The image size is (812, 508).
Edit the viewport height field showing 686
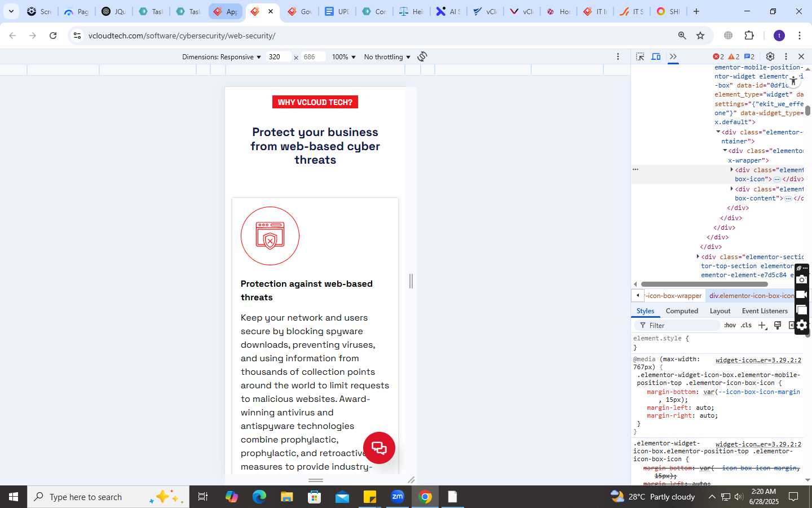point(314,56)
